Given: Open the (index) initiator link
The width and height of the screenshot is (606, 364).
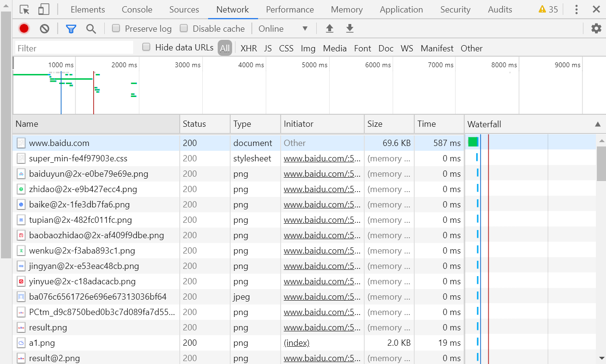Looking at the screenshot, I should [x=297, y=342].
